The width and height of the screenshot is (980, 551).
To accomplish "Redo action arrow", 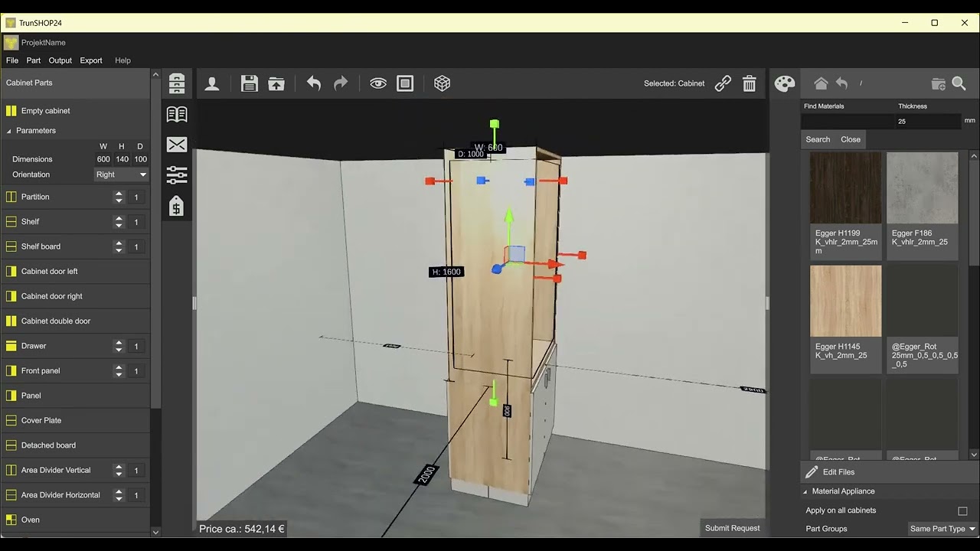I will [x=341, y=83].
